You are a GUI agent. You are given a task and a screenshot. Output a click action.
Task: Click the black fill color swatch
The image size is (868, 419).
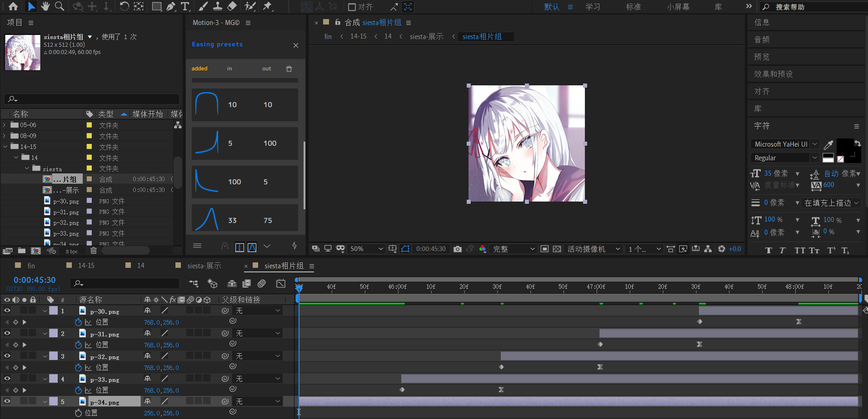click(x=845, y=146)
